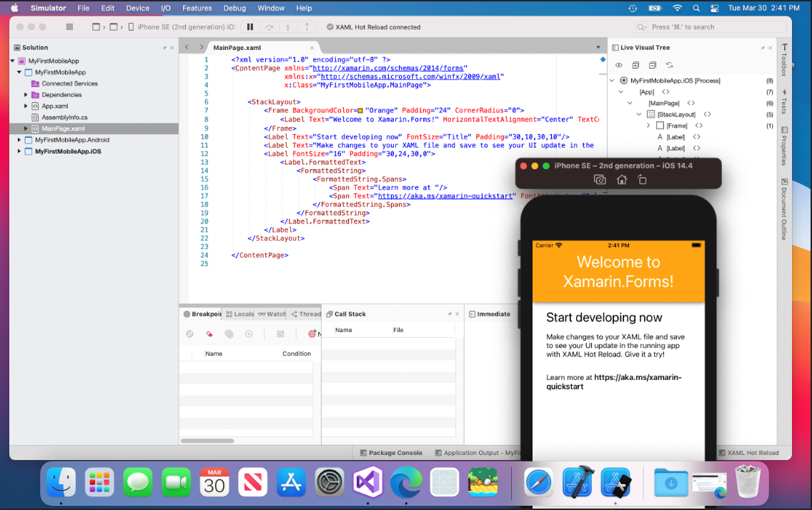Pin the Call Stack pad

pos(450,314)
